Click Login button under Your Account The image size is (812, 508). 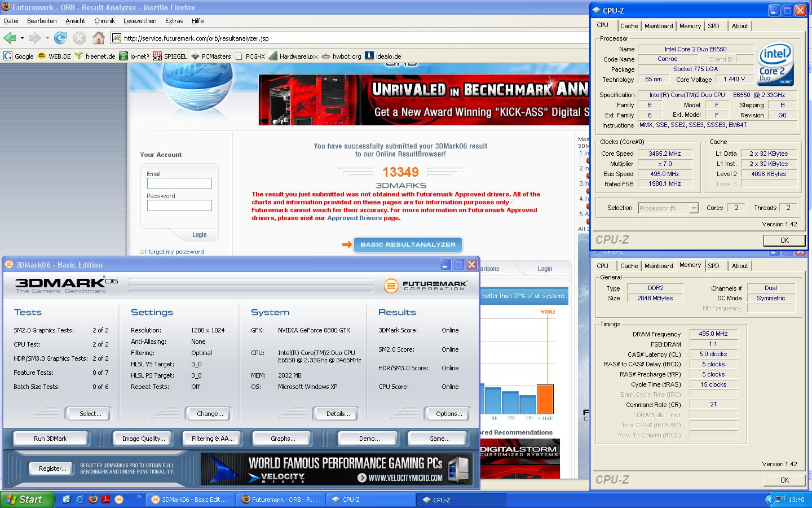click(199, 235)
